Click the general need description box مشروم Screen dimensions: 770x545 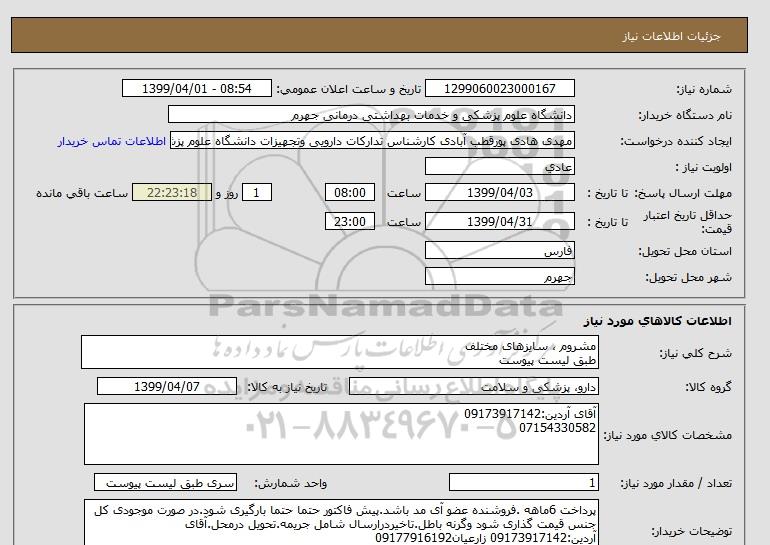pyautogui.click(x=340, y=353)
